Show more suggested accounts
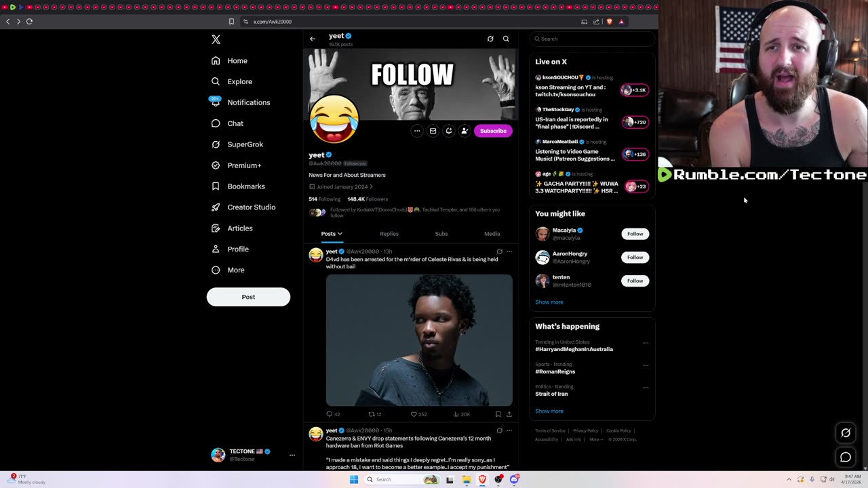868x488 pixels. coord(549,302)
